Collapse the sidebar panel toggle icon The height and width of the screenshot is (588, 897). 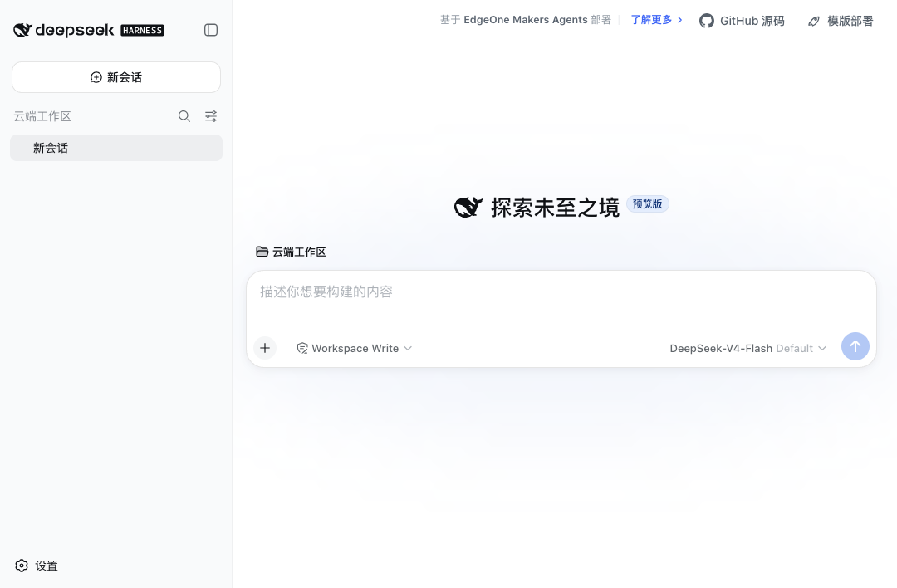(x=211, y=30)
